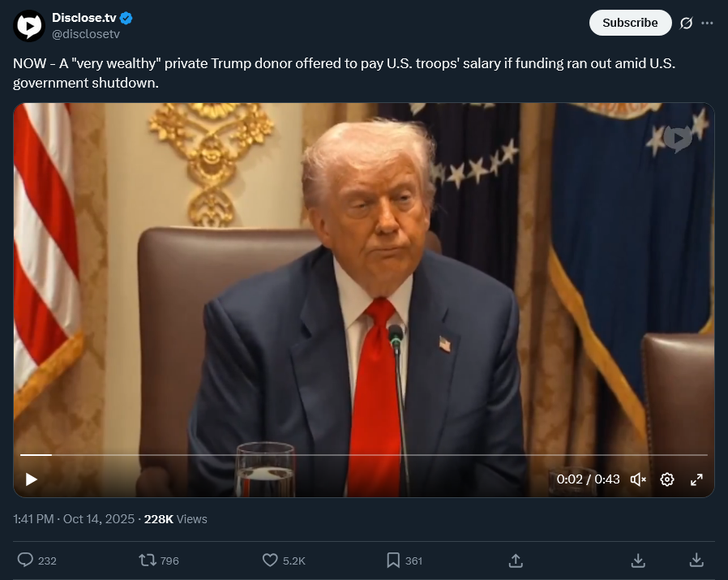The width and height of the screenshot is (728, 580).
Task: Click the video thumbnail of the speaker
Action: (x=363, y=279)
